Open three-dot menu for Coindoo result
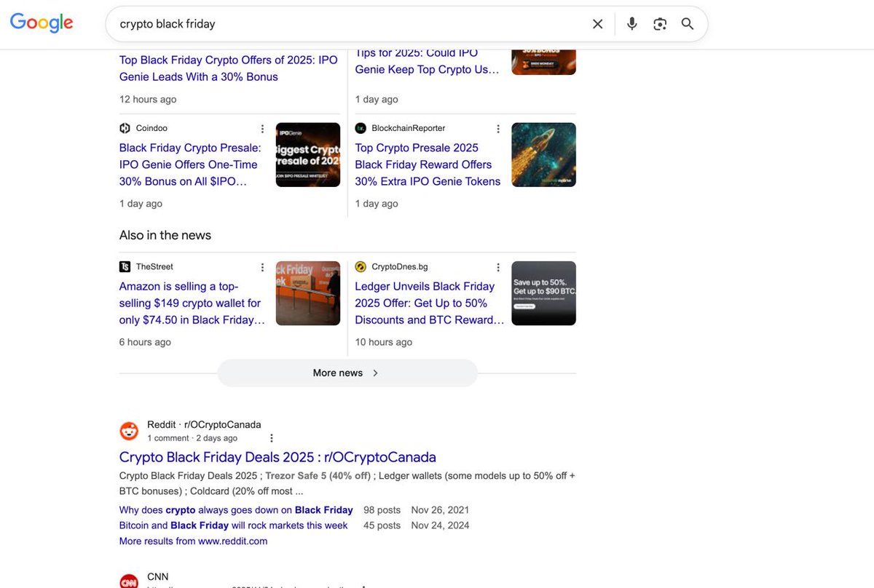The height and width of the screenshot is (588, 874). click(263, 129)
